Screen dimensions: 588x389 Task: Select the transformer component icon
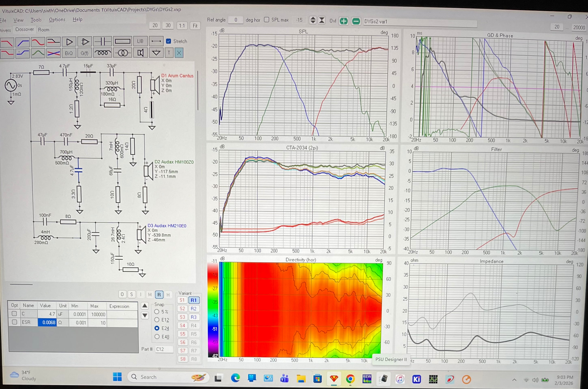[123, 53]
